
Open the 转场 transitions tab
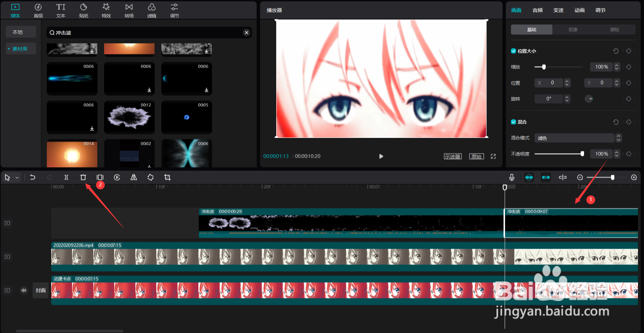pyautogui.click(x=129, y=11)
